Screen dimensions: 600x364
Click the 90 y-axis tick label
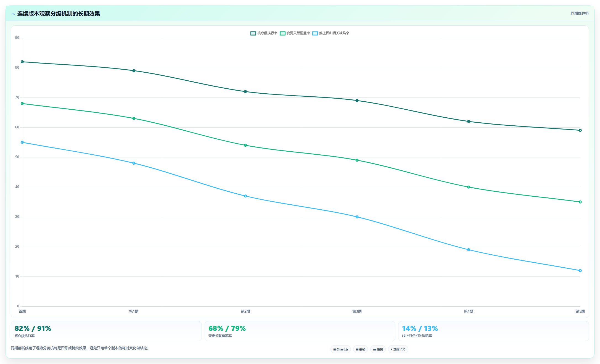coord(17,38)
